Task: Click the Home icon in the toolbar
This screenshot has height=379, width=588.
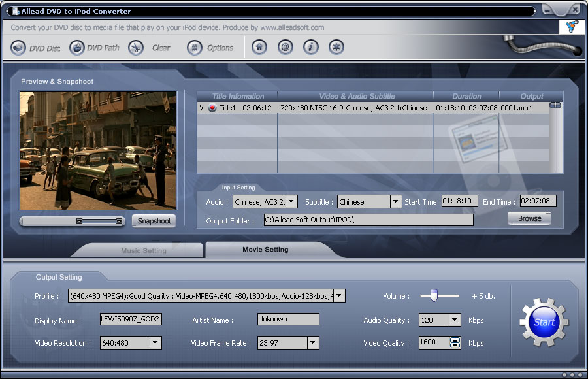Action: pyautogui.click(x=259, y=47)
